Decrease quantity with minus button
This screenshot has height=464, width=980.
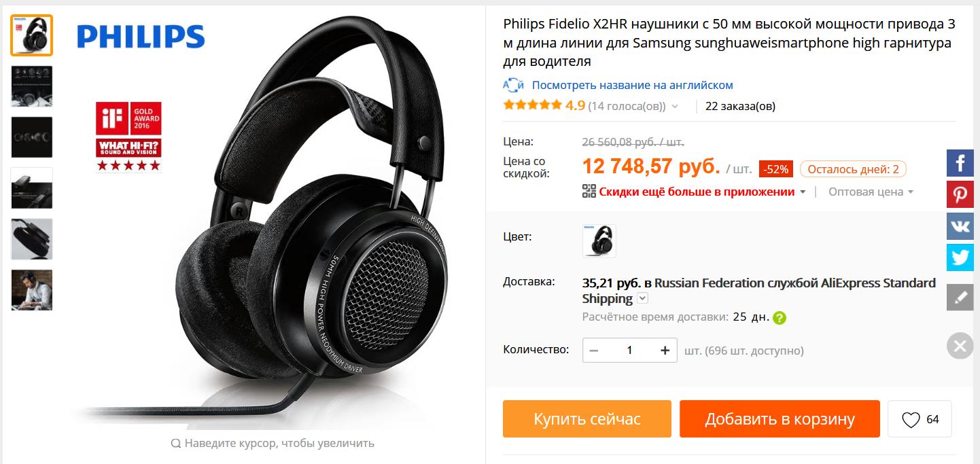coord(595,350)
